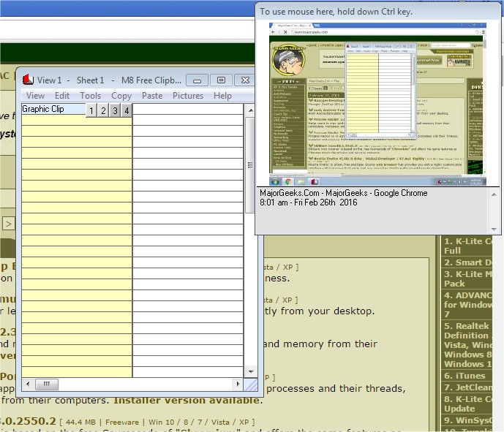Viewport: 504px width, 432px height.
Task: Click the timestamp '8:01 am - Fri Feb 26th 2016'
Action: coord(309,202)
